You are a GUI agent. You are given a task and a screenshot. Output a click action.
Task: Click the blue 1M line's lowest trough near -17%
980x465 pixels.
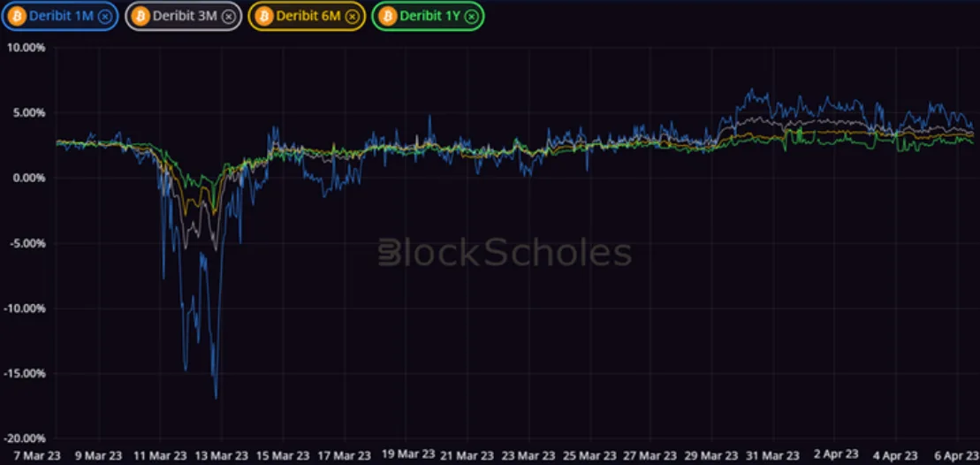click(x=217, y=398)
